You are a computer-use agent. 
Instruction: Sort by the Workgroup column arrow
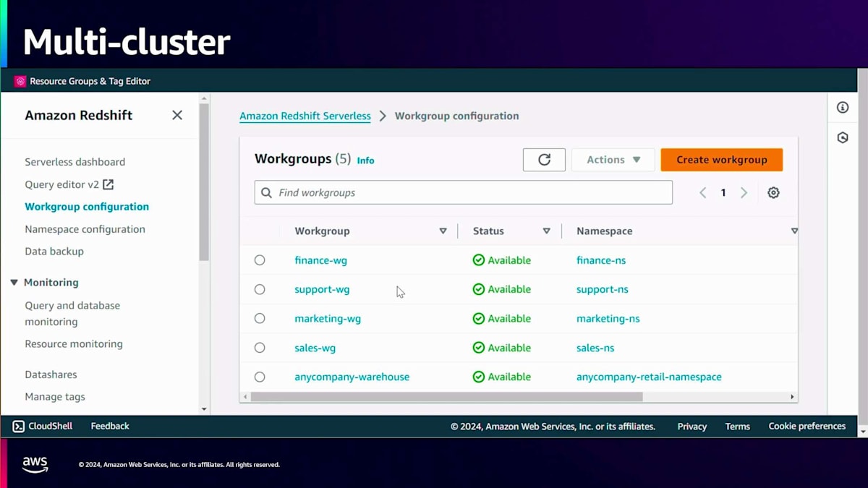443,231
